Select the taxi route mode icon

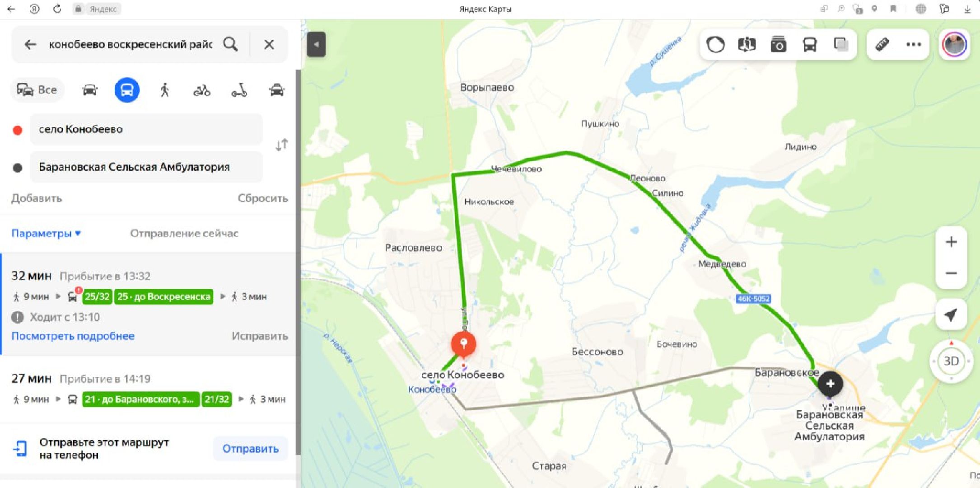276,90
